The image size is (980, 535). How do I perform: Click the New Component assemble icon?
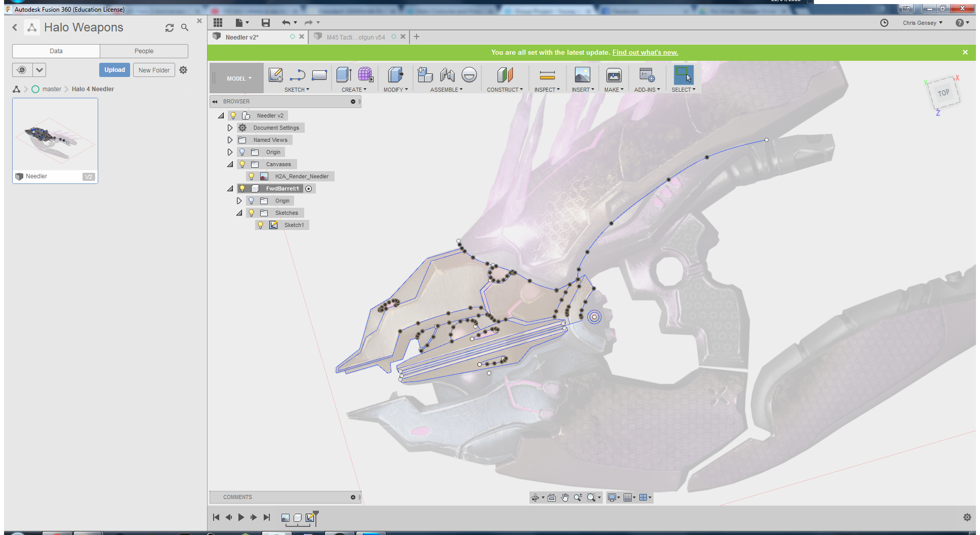tap(425, 75)
